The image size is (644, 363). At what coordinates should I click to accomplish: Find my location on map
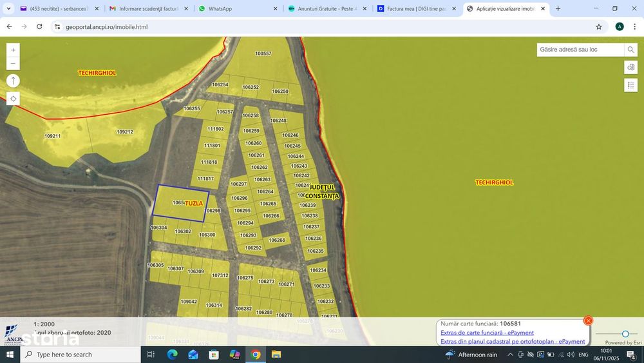13,99
